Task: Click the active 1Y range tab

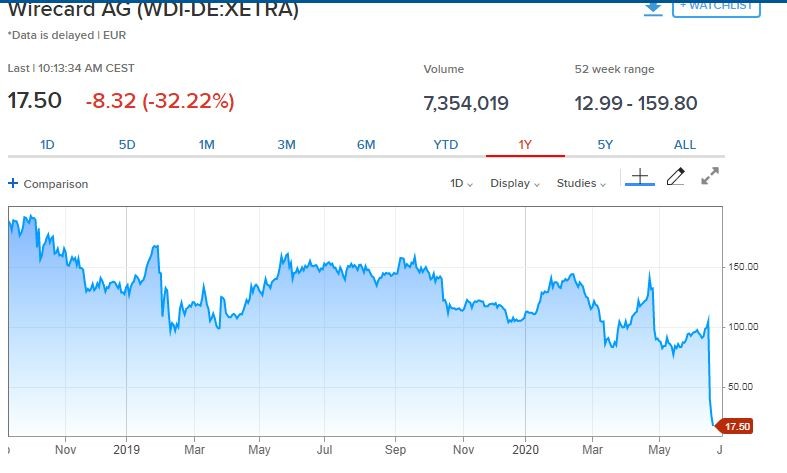Action: click(x=525, y=145)
